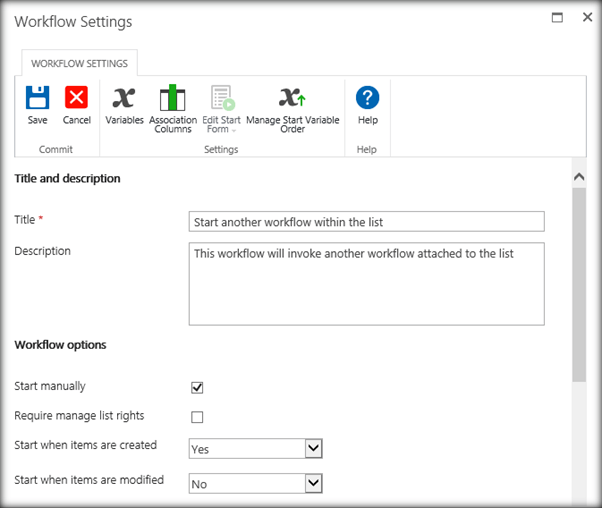The width and height of the screenshot is (602, 508).
Task: Click the scrollbar up arrow
Action: click(578, 177)
